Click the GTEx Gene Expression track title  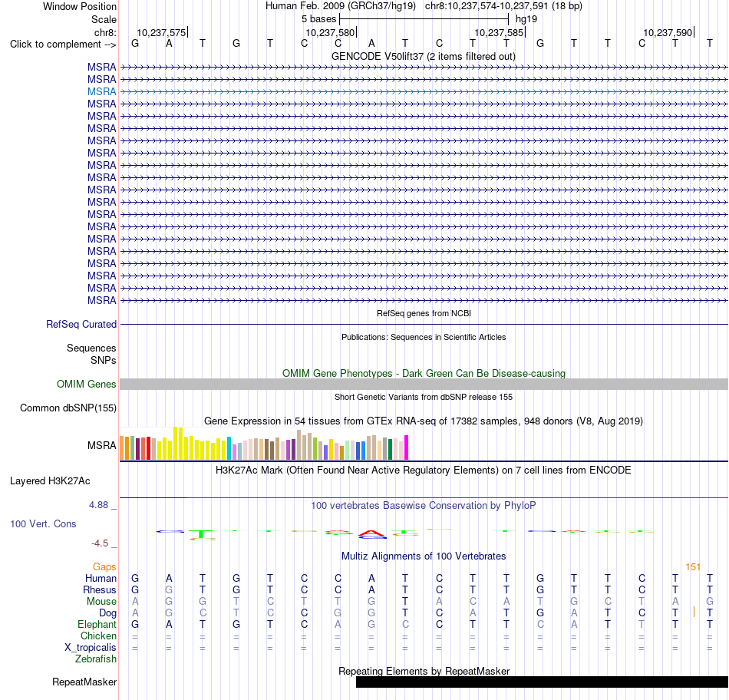point(424,421)
